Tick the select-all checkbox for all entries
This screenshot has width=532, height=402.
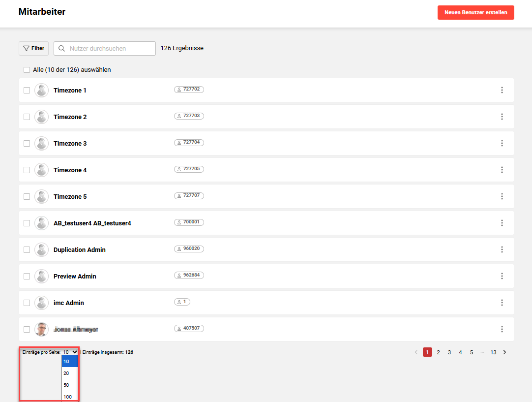coord(27,70)
